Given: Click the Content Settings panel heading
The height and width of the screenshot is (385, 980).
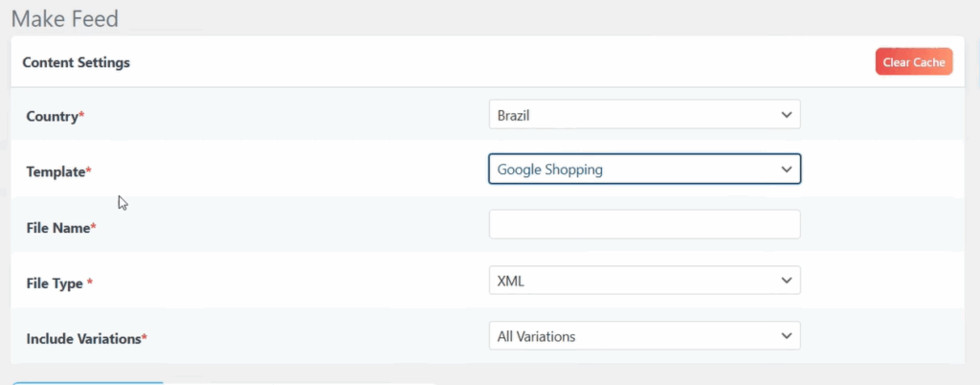Looking at the screenshot, I should click(x=76, y=62).
